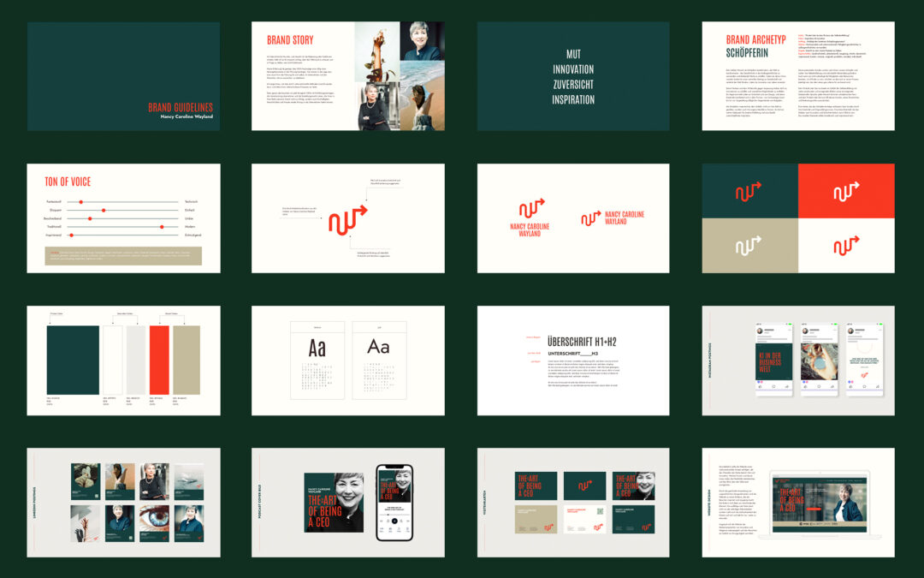Click the white logo on red quadrant

pyautogui.click(x=846, y=191)
